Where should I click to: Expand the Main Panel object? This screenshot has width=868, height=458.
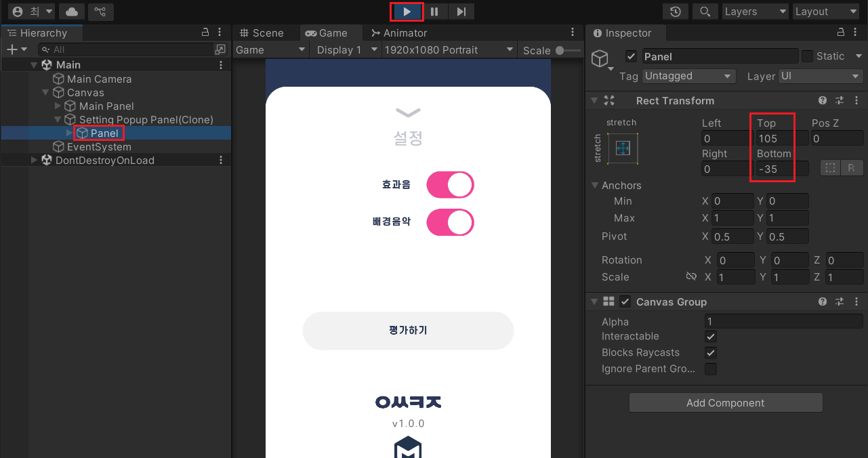(x=58, y=106)
